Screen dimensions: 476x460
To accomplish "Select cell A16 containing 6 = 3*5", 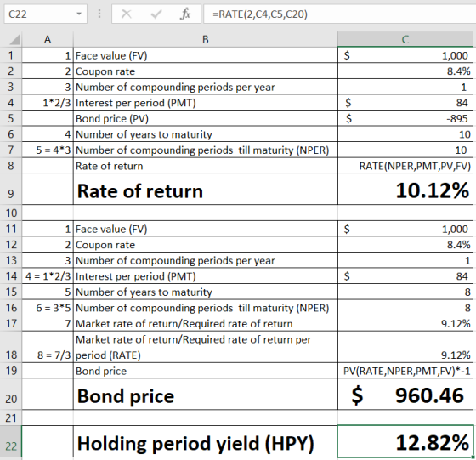I will point(48,308).
